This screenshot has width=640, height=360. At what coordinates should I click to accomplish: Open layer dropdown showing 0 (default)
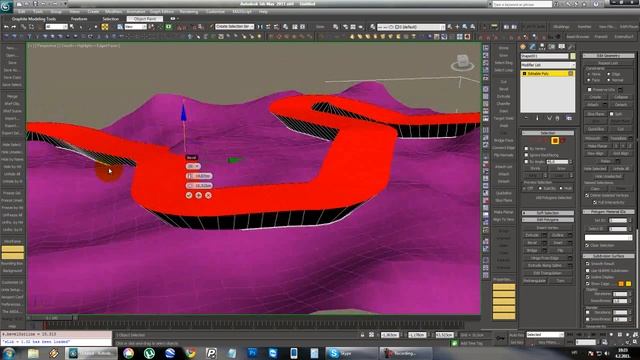[x=411, y=27]
